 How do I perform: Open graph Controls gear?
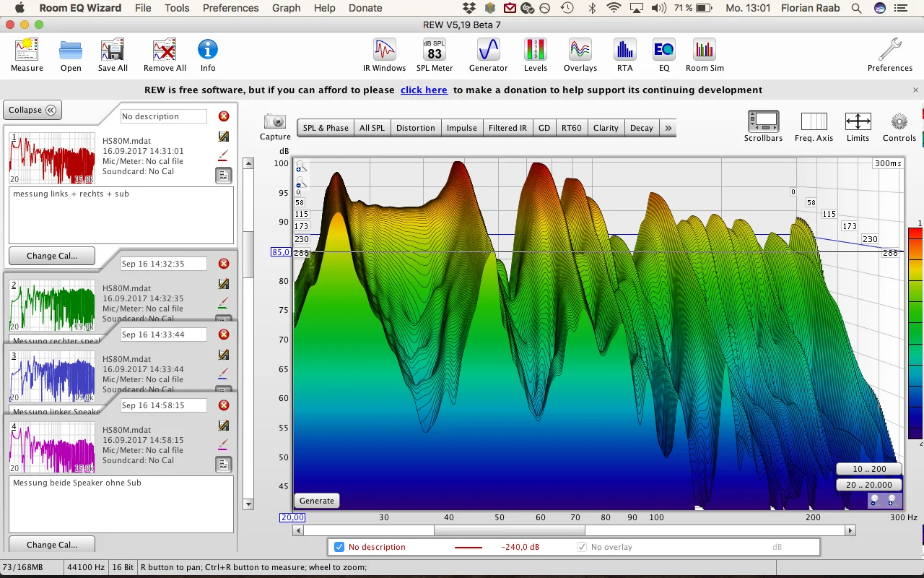pos(899,126)
